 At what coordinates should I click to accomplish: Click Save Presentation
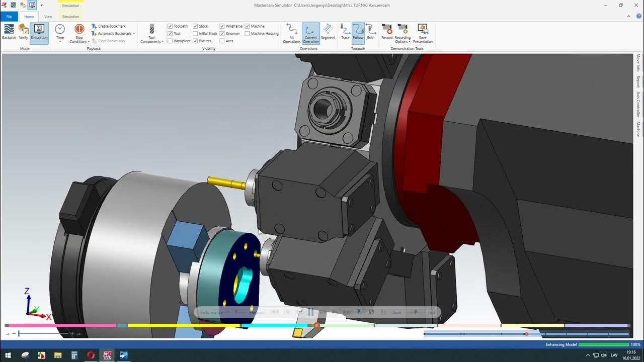[x=423, y=33]
